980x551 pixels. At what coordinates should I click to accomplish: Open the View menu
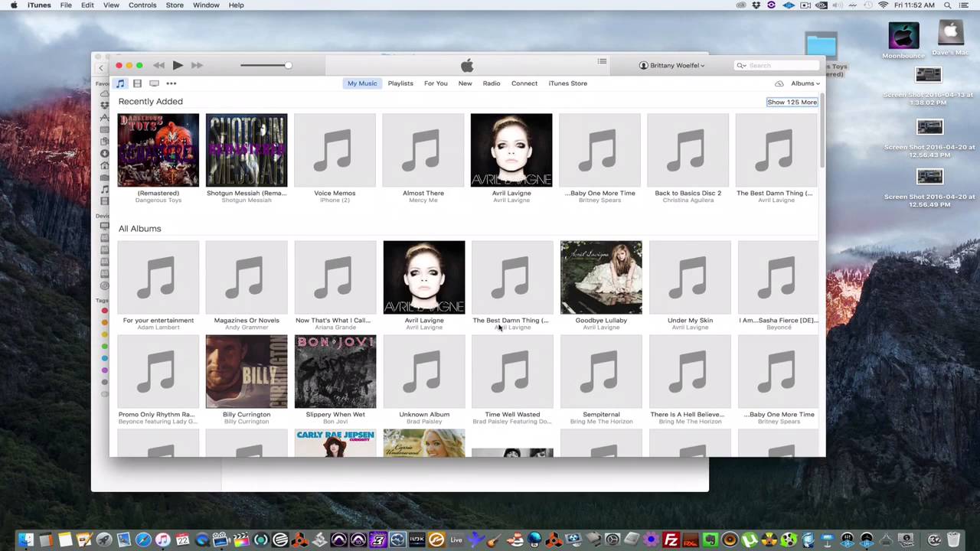[111, 5]
